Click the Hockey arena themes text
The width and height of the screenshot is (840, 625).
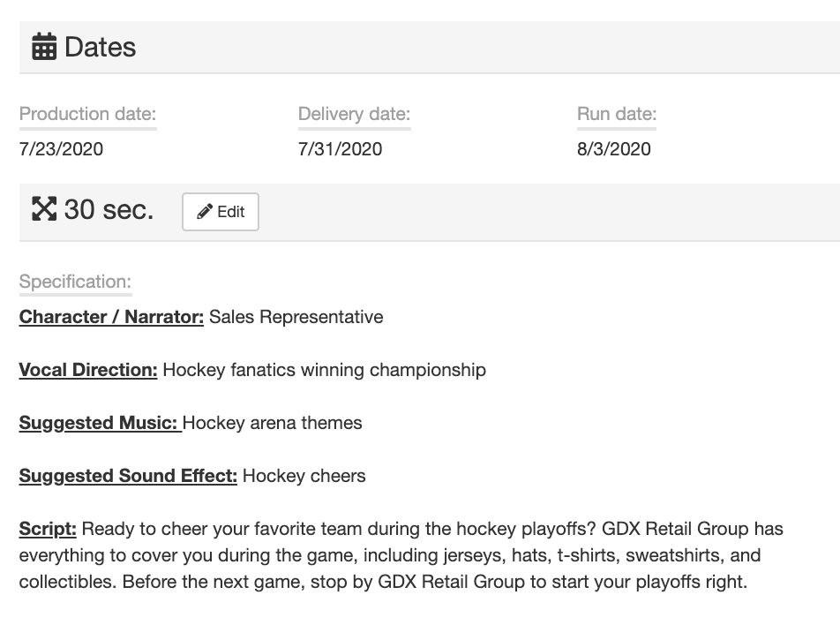pyautogui.click(x=273, y=423)
